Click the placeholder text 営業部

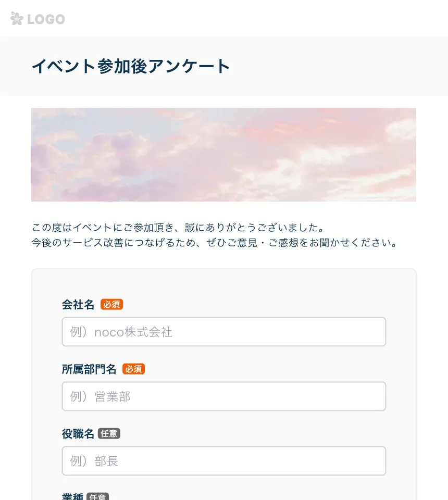pos(113,397)
